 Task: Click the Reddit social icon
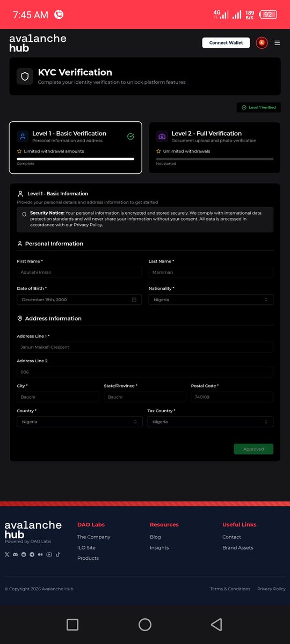(24, 554)
